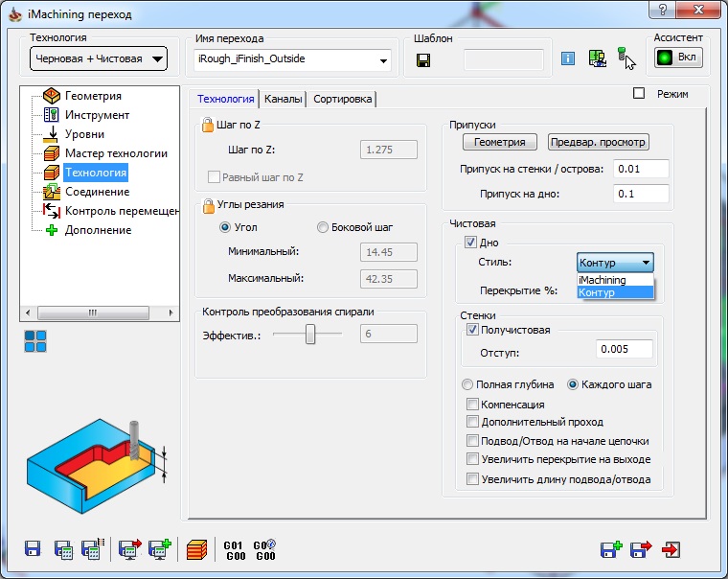728x579 pixels.
Task: Toggle the Получистовая checkbox
Action: [472, 330]
